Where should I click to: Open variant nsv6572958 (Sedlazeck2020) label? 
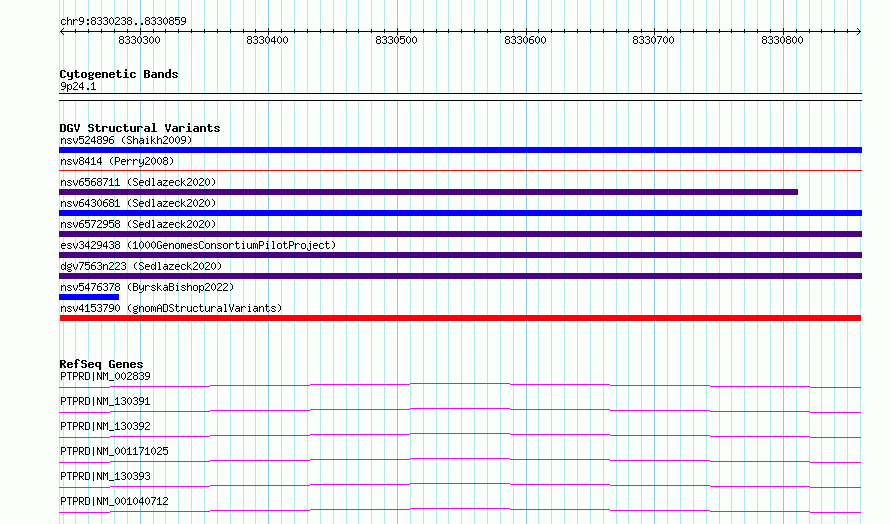(x=138, y=224)
